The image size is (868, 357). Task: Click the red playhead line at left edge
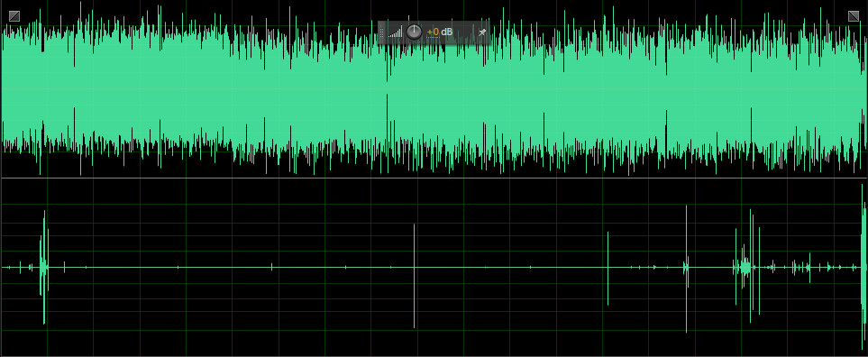pos(1,178)
